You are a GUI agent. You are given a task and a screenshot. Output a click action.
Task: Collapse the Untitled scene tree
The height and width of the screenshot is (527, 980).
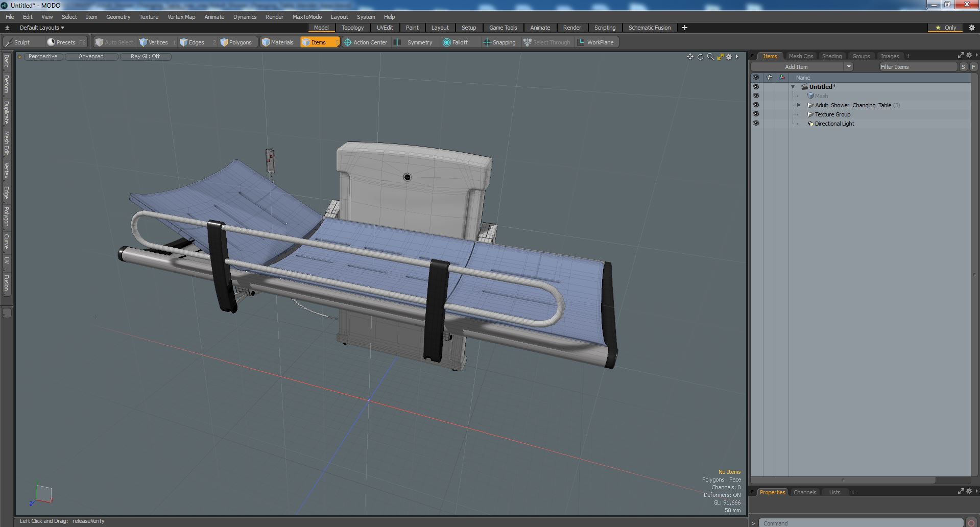(x=793, y=87)
